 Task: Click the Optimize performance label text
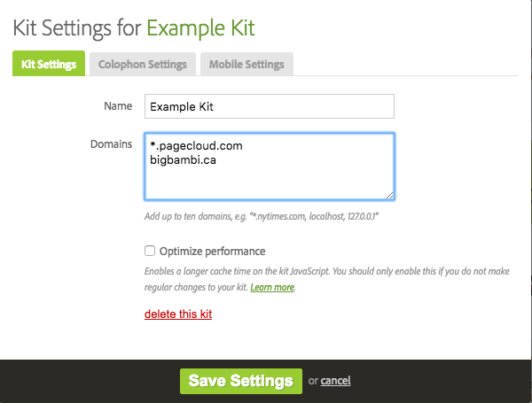click(212, 251)
